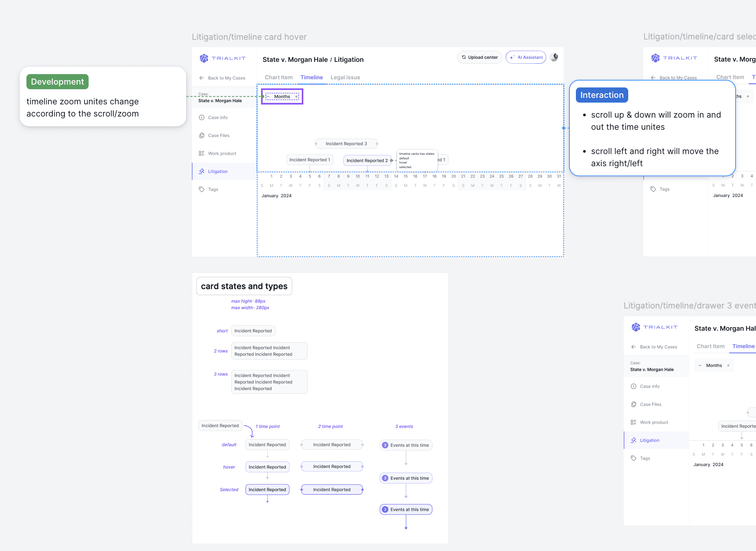Open the Legal issue tab
Image resolution: width=756 pixels, height=551 pixels.
(x=345, y=77)
